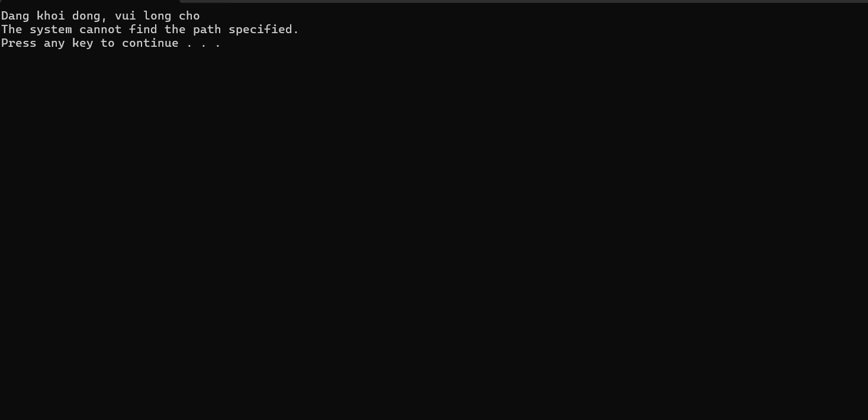This screenshot has width=868, height=420.
Task: Click the word 'specified.' in the error line
Action: coord(263,30)
